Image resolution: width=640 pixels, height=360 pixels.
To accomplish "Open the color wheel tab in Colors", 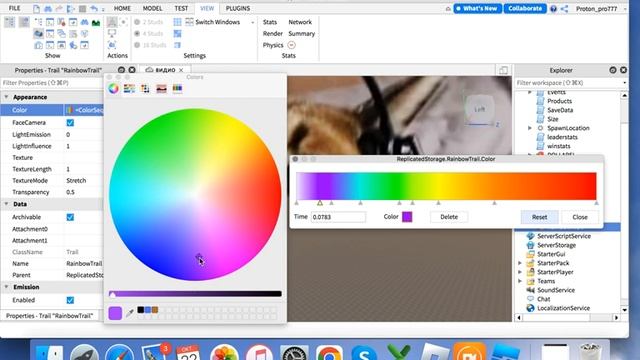I will click(113, 88).
